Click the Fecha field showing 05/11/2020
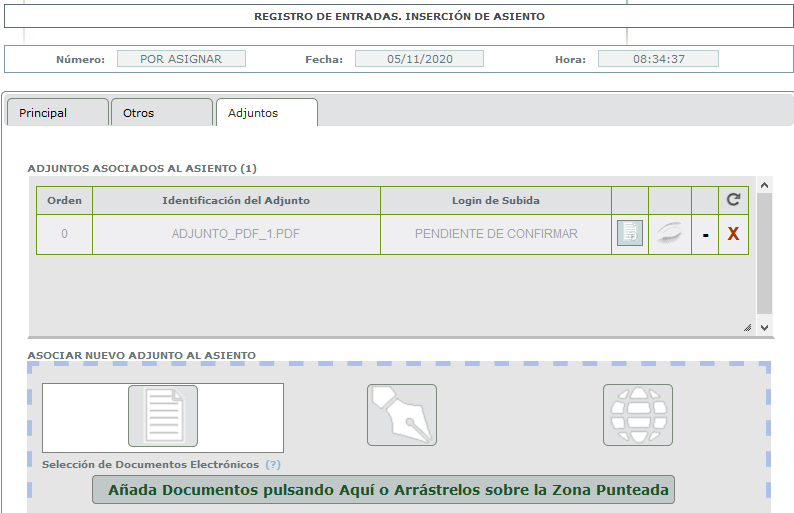 point(419,59)
